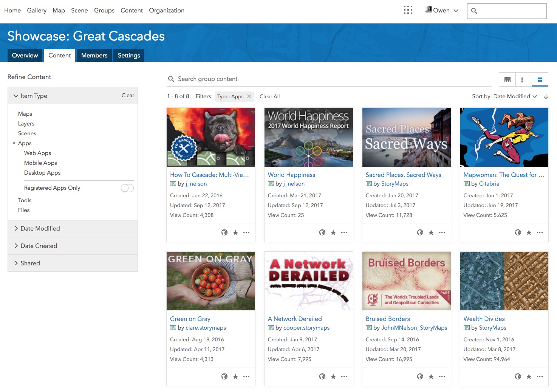Switch to list view layout
This screenshot has width=557, height=392.
[x=524, y=80]
